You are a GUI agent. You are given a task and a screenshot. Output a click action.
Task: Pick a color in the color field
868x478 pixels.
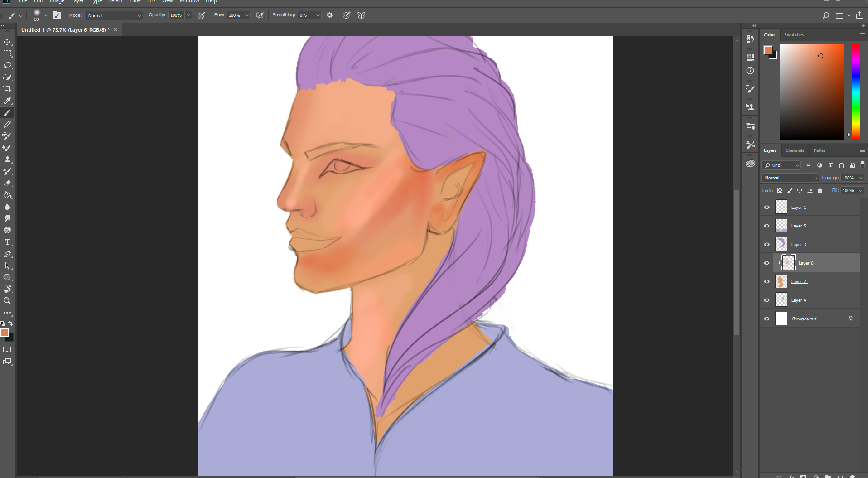(x=812, y=92)
